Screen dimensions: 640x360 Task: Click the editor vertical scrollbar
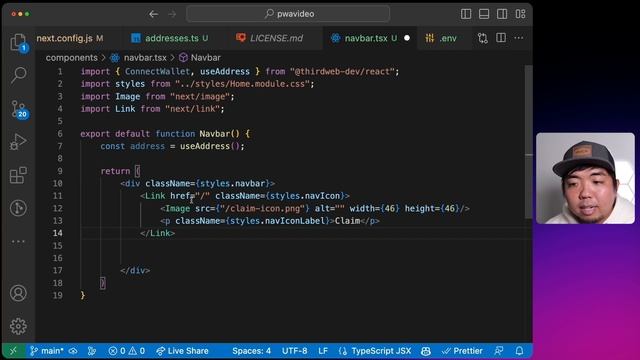529,142
